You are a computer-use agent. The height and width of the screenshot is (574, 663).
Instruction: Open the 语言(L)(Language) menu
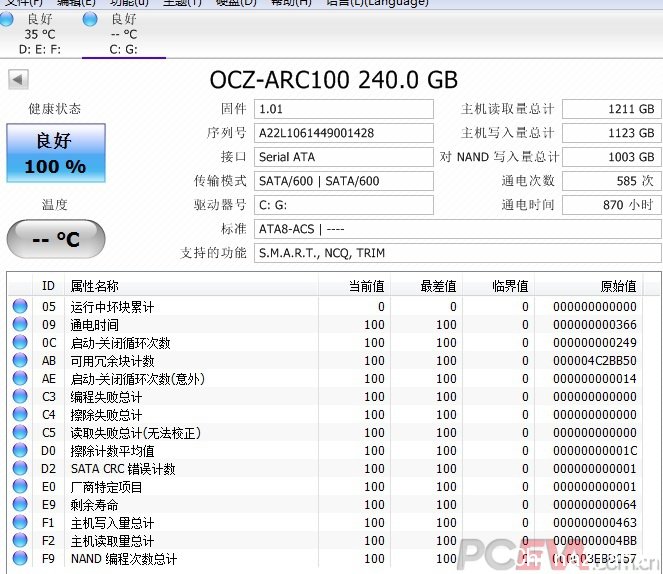pos(377,3)
